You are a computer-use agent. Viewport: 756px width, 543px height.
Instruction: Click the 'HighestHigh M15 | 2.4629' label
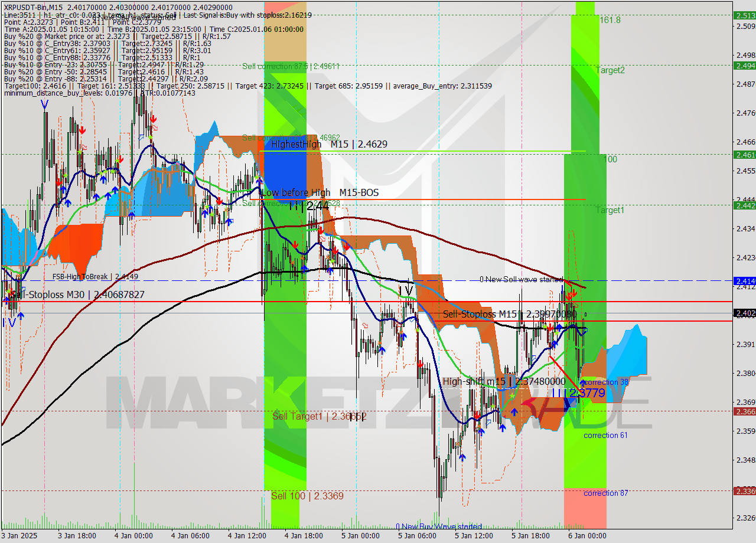[328, 144]
